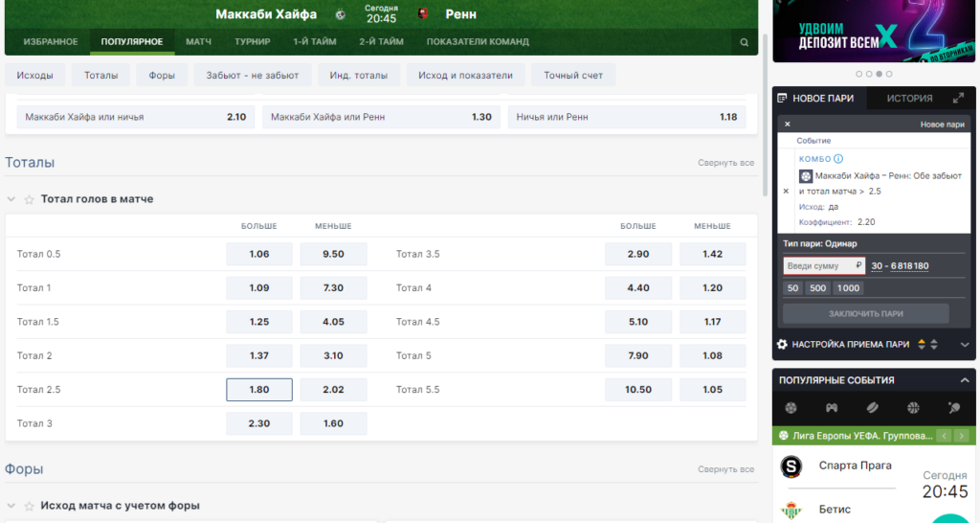Toggle the orange odds-change arrows setting
Screen dimensions: 980x523
pyautogui.click(x=922, y=344)
